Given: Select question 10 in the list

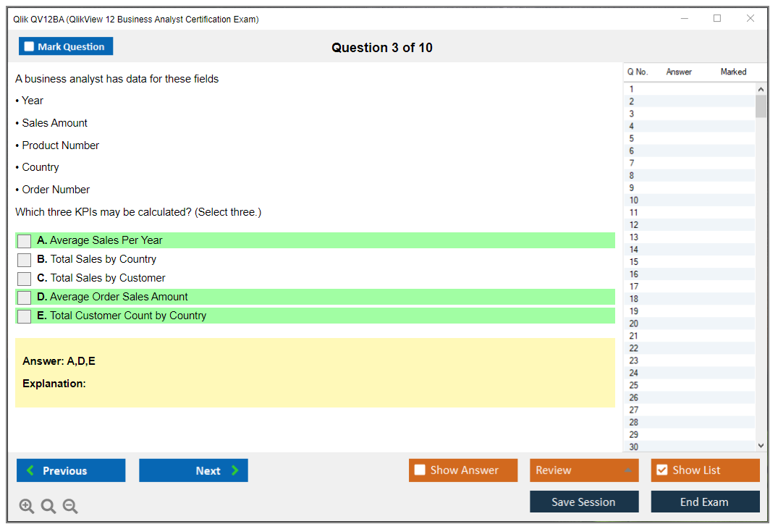Looking at the screenshot, I should pos(634,200).
